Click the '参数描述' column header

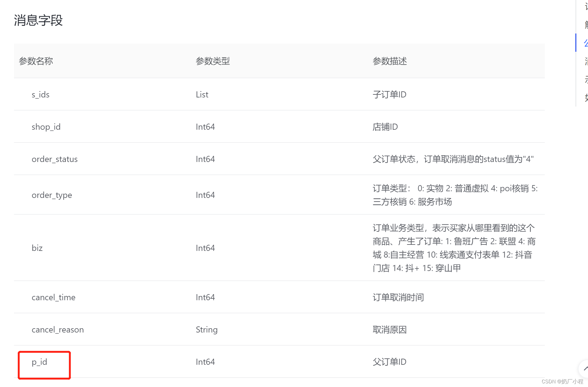[390, 61]
